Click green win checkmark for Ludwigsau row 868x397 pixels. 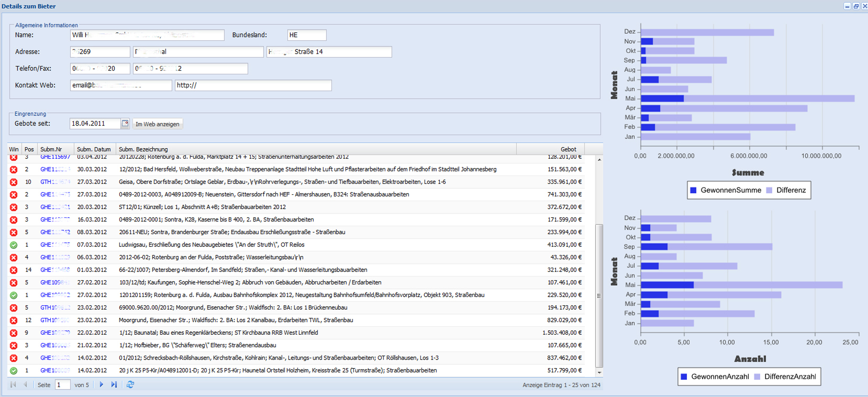click(x=14, y=245)
